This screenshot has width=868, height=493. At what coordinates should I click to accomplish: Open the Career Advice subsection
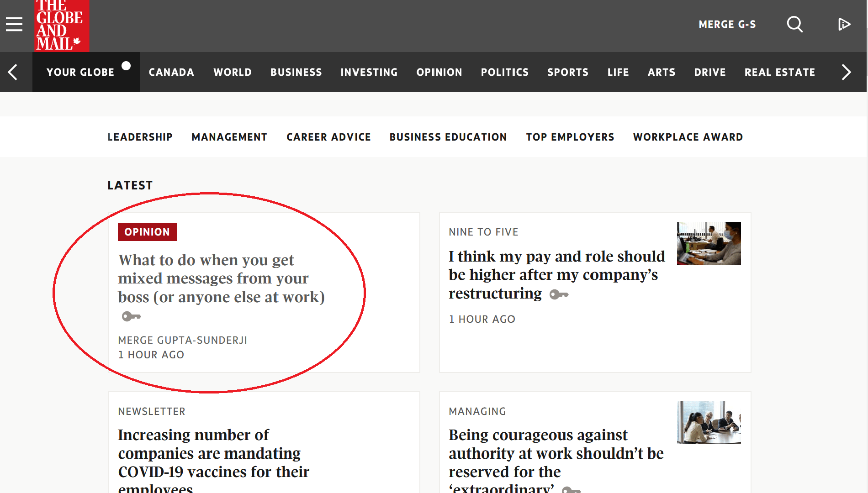(x=328, y=137)
